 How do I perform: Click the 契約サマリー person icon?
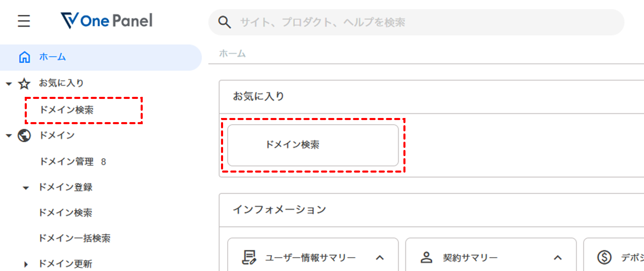[x=426, y=257]
